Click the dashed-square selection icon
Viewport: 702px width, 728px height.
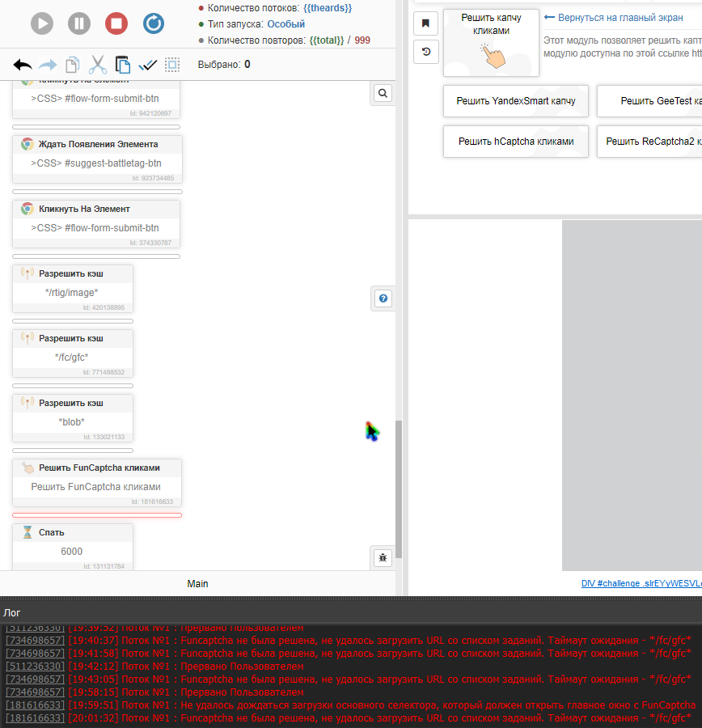[x=172, y=65]
